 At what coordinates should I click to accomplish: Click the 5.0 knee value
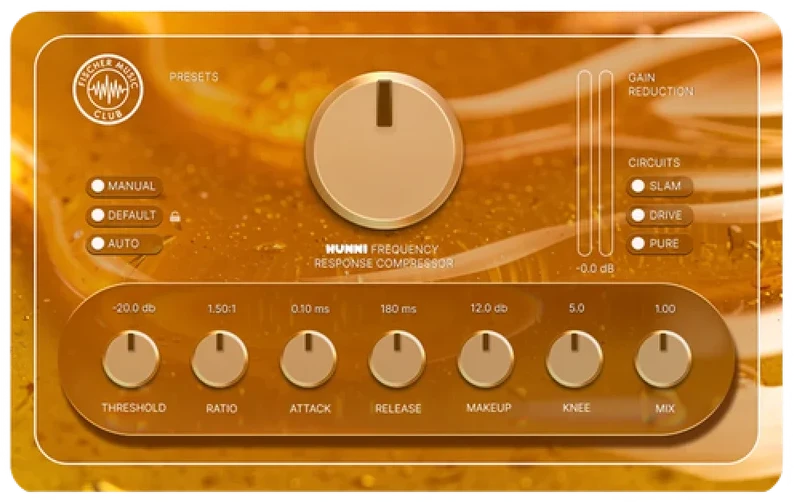click(576, 308)
